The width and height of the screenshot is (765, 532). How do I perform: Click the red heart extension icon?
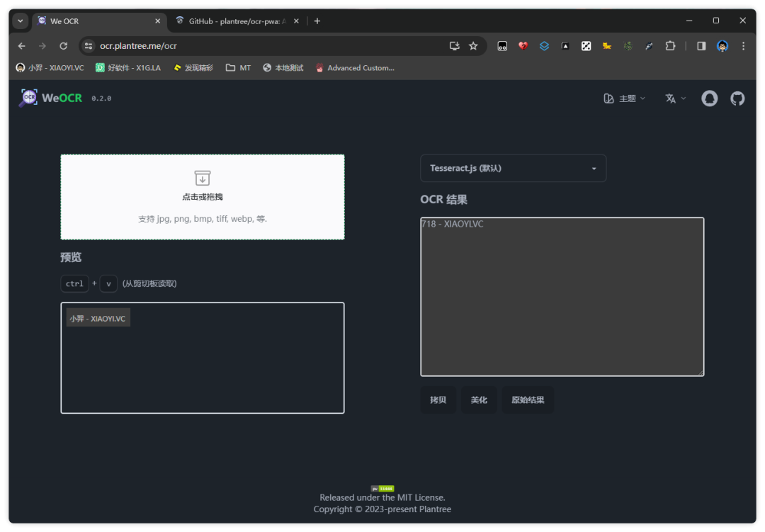coord(523,46)
